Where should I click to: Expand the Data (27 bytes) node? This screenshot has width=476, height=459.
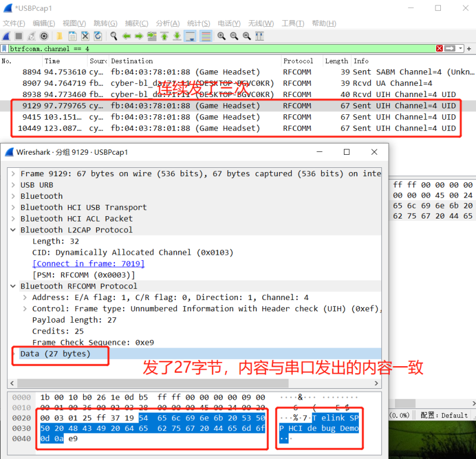coord(15,354)
